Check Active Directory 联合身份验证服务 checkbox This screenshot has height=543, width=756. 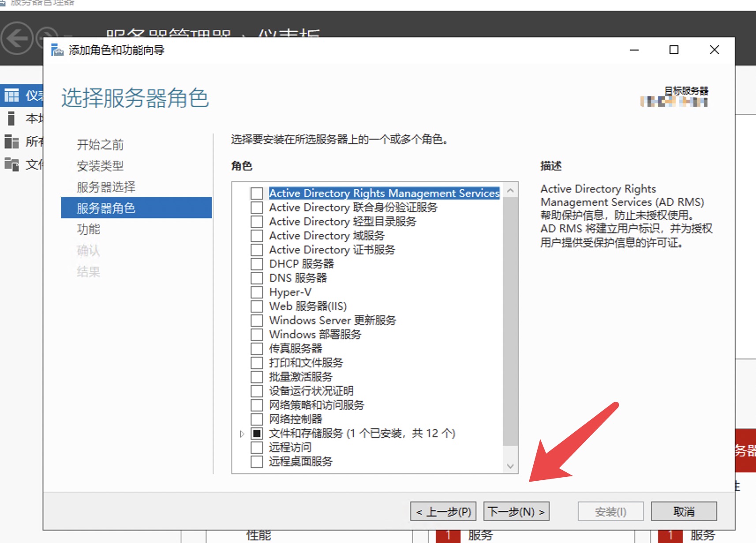(257, 207)
